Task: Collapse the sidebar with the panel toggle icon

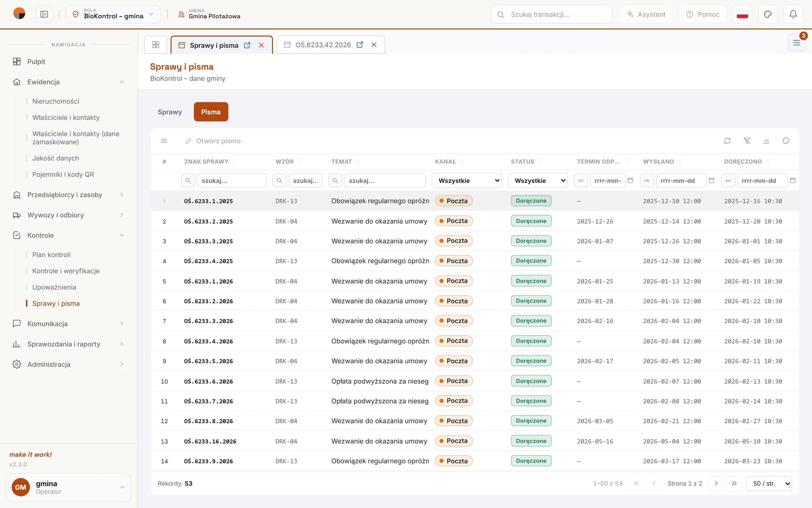Action: tap(44, 14)
